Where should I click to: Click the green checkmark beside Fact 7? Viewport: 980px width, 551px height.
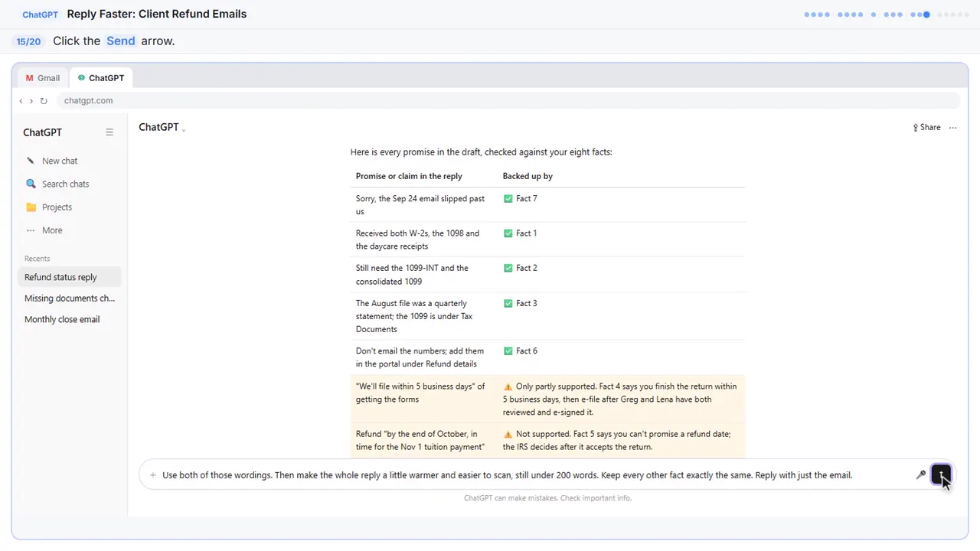click(508, 199)
